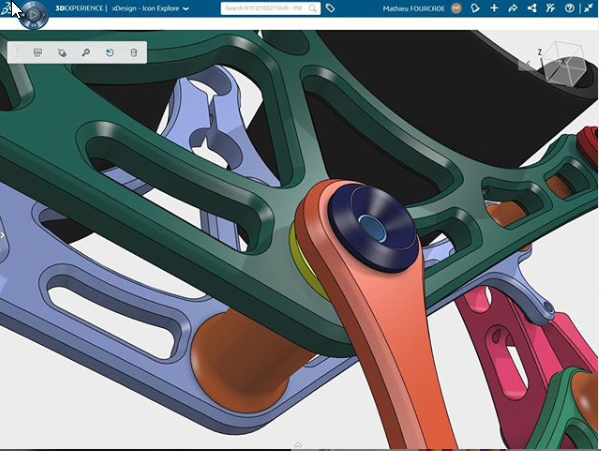
Task: Open the collaboration network icon
Action: pos(532,8)
